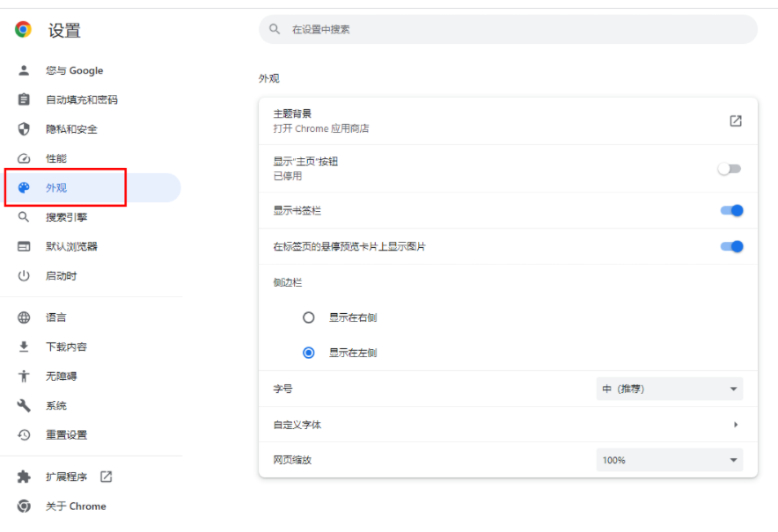Click the globe icon for 语言
The width and height of the screenshot is (778, 532).
[x=24, y=317]
